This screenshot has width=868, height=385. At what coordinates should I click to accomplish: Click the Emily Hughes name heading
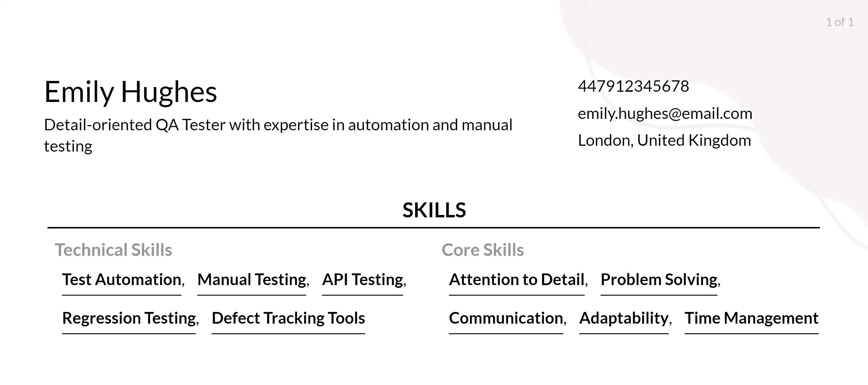pyautogui.click(x=131, y=90)
